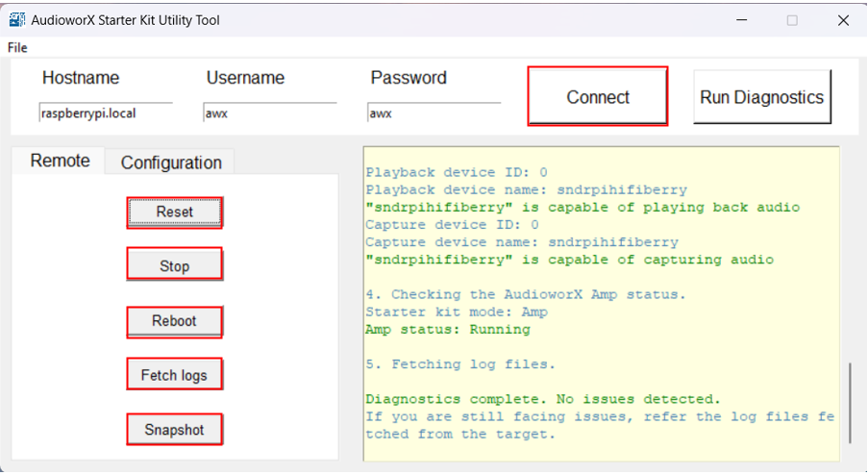The width and height of the screenshot is (868, 475).
Task: Open the Configuration tab
Action: tap(171, 162)
